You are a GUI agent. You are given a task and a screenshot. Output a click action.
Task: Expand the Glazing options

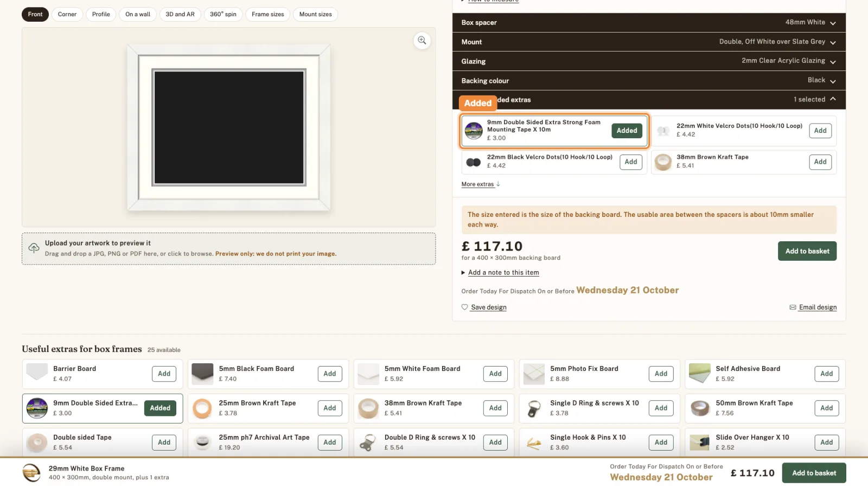point(649,61)
